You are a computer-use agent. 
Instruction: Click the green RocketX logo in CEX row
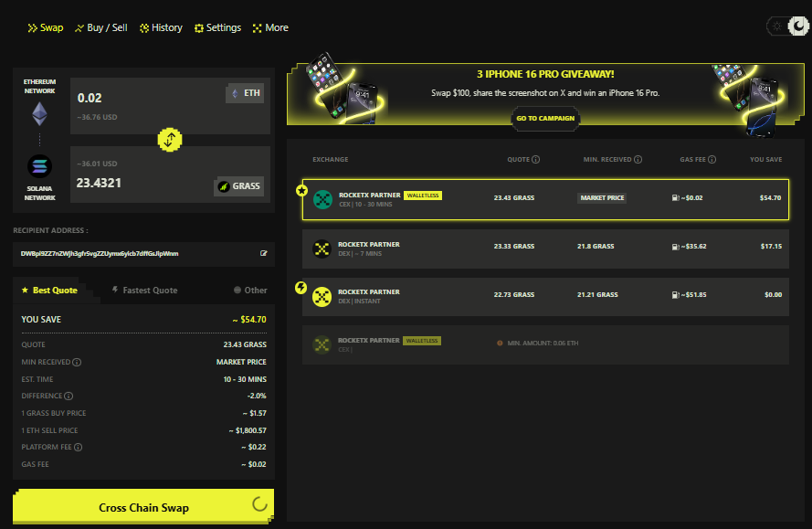[322, 199]
